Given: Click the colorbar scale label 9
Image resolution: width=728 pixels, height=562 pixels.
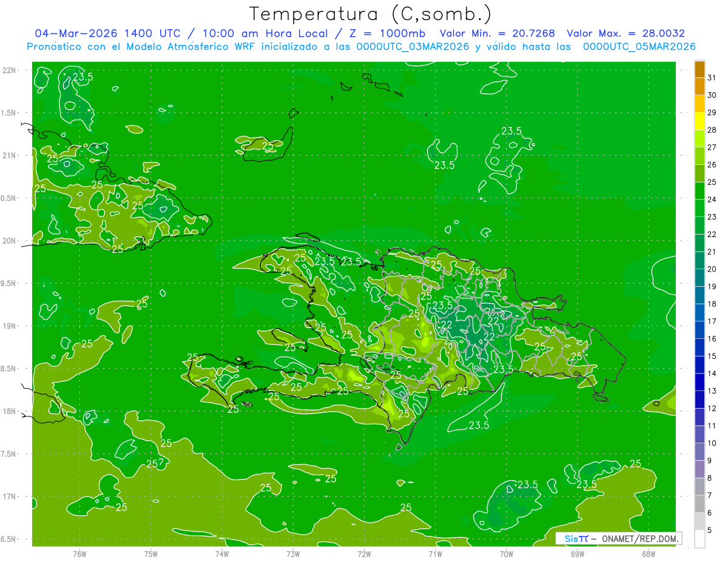Looking at the screenshot, I should pyautogui.click(x=710, y=461).
